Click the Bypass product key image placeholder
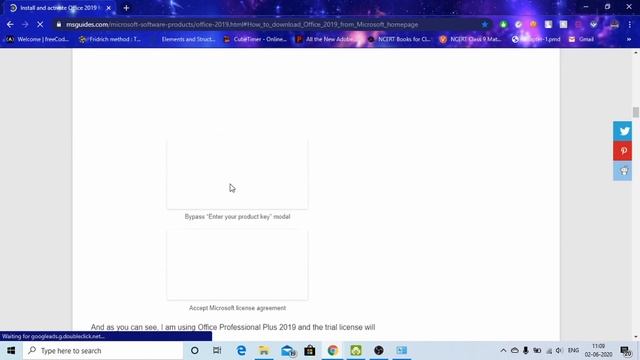The height and width of the screenshot is (360, 640). 237,173
